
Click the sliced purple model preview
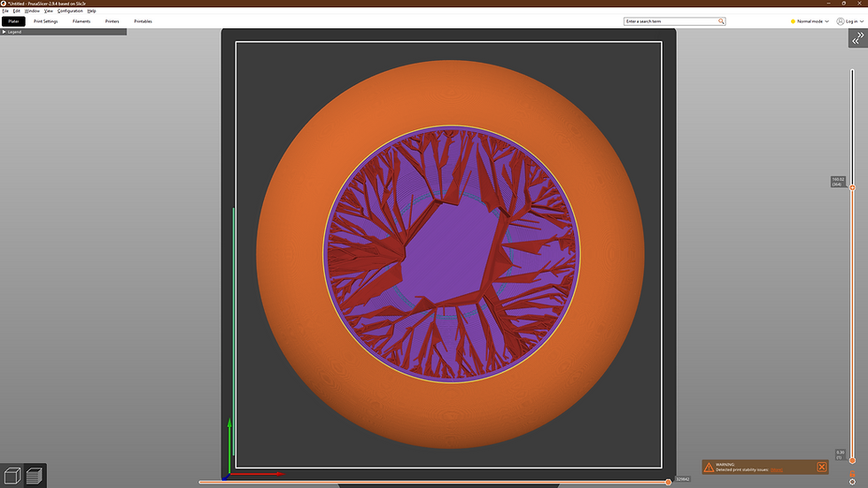(x=451, y=254)
